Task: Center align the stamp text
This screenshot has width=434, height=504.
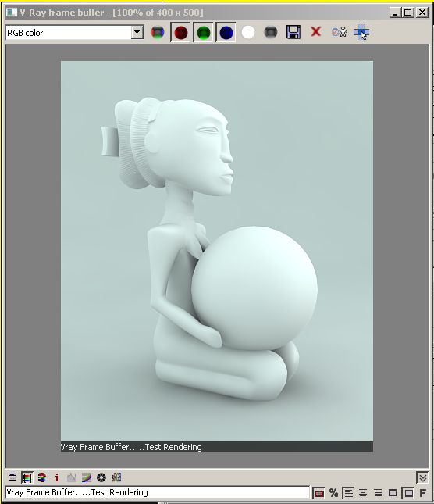Action: coord(363,492)
